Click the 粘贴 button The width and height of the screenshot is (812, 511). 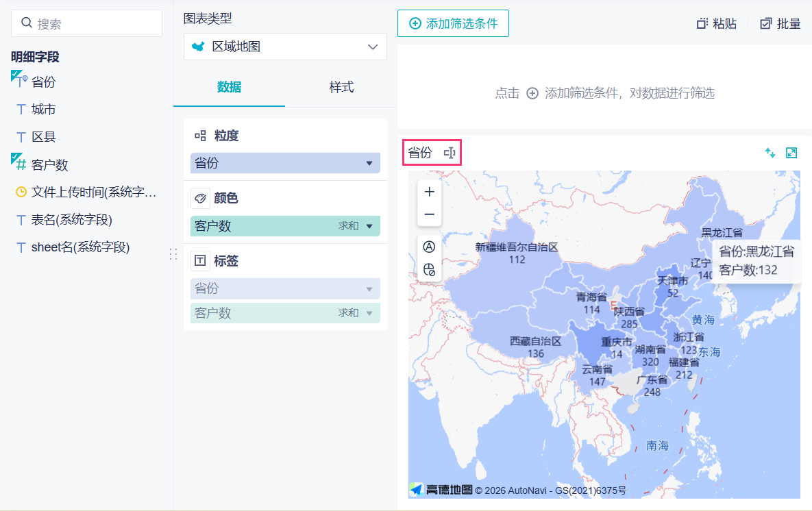click(717, 24)
